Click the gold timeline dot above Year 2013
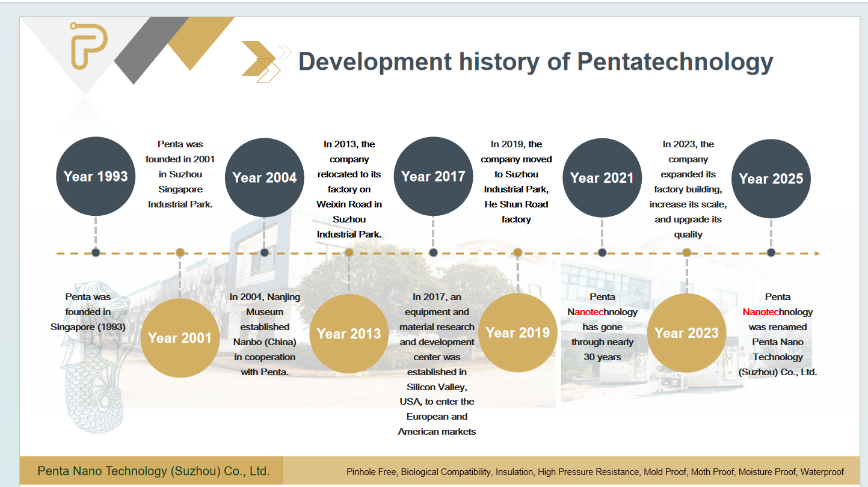Image resolution: width=868 pixels, height=487 pixels. click(x=349, y=253)
